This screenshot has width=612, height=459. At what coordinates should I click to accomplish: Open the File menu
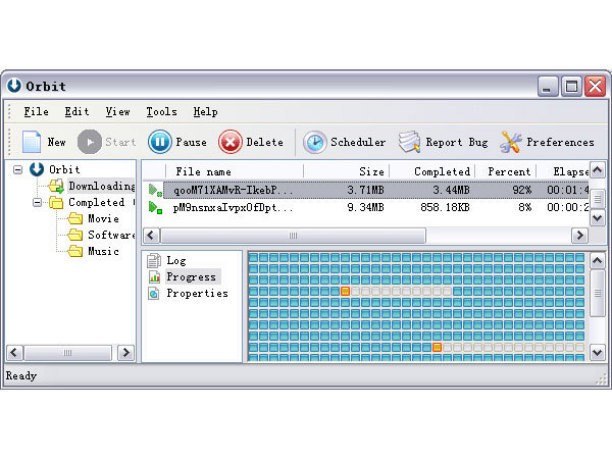click(x=36, y=112)
